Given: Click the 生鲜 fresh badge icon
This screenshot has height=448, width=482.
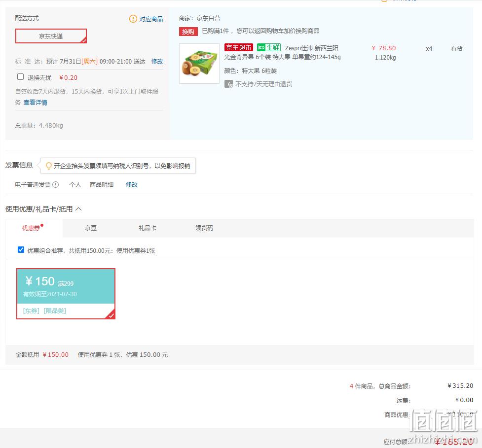Looking at the screenshot, I should (x=269, y=47).
